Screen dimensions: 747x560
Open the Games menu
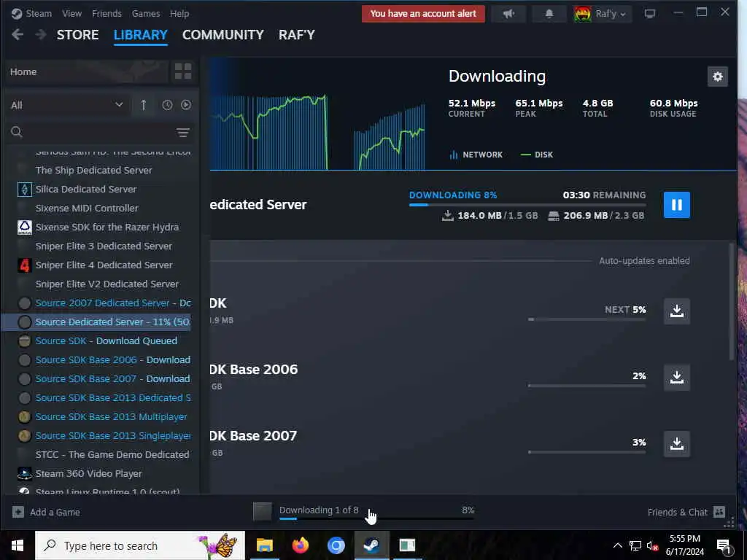(x=146, y=13)
